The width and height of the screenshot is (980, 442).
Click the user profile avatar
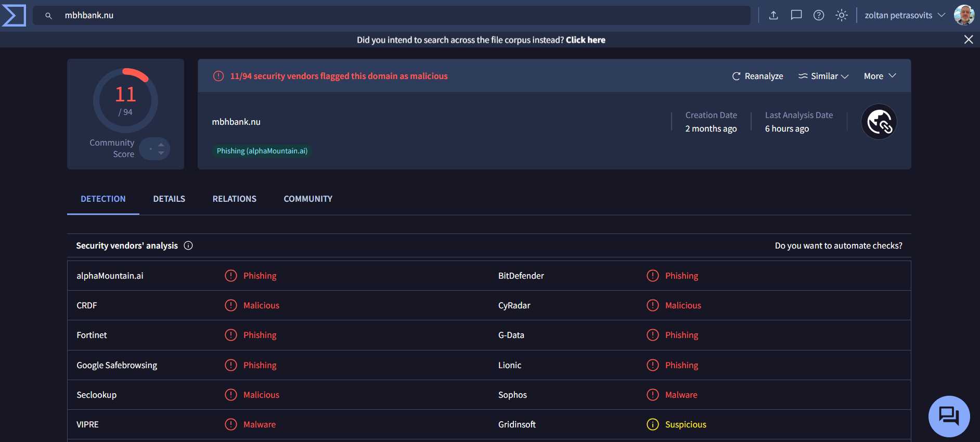coord(964,15)
